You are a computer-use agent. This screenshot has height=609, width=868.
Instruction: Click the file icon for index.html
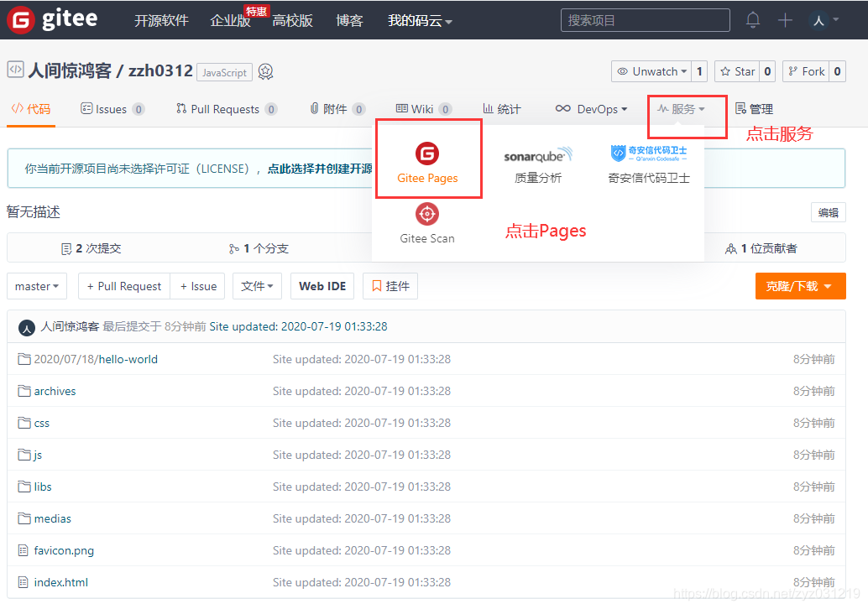click(23, 582)
